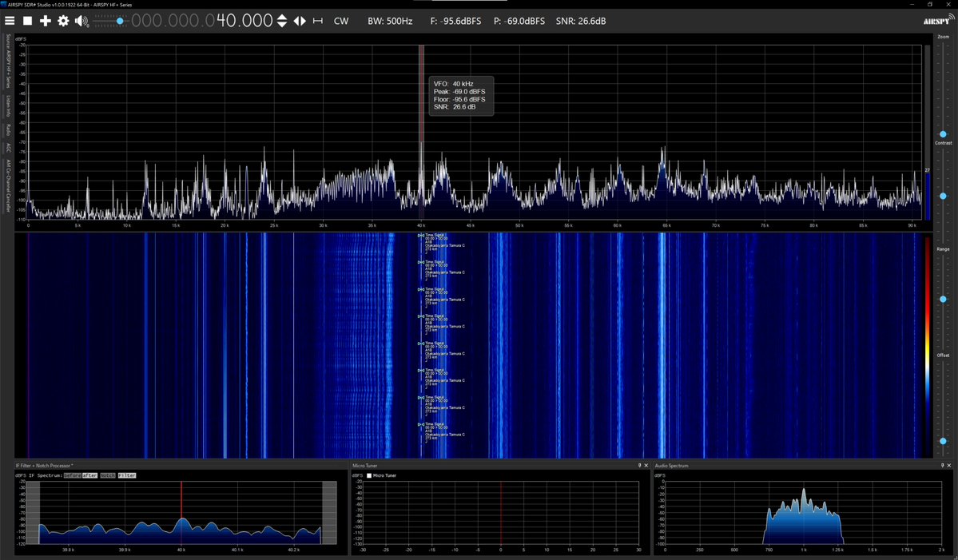Click the P: -69.0dBFS peak readout
958x560 pixels.
pos(519,21)
